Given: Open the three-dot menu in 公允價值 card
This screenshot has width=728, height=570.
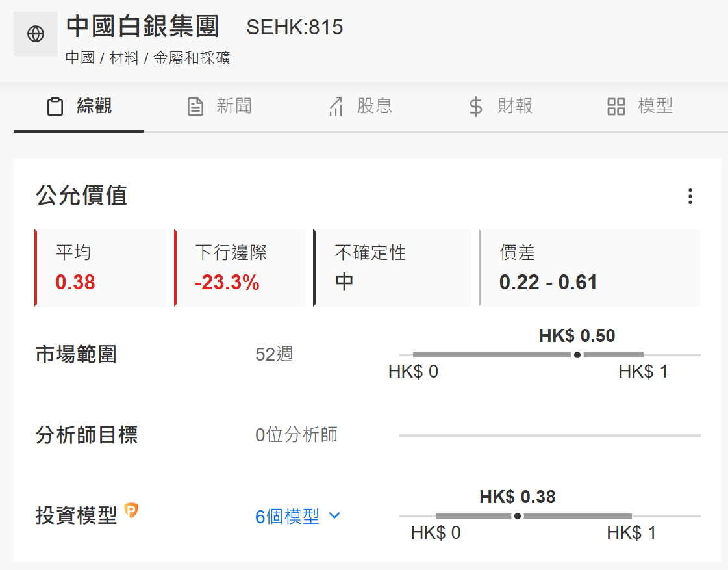Looking at the screenshot, I should [690, 196].
